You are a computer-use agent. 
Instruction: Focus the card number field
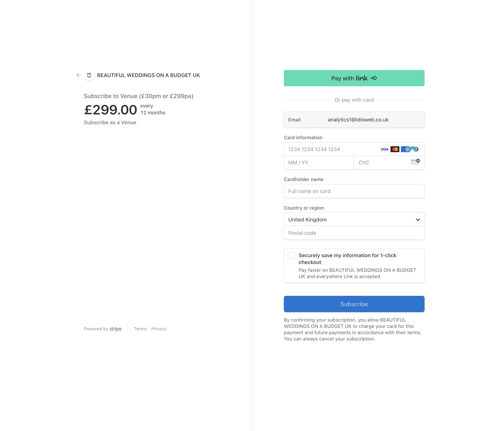point(331,149)
